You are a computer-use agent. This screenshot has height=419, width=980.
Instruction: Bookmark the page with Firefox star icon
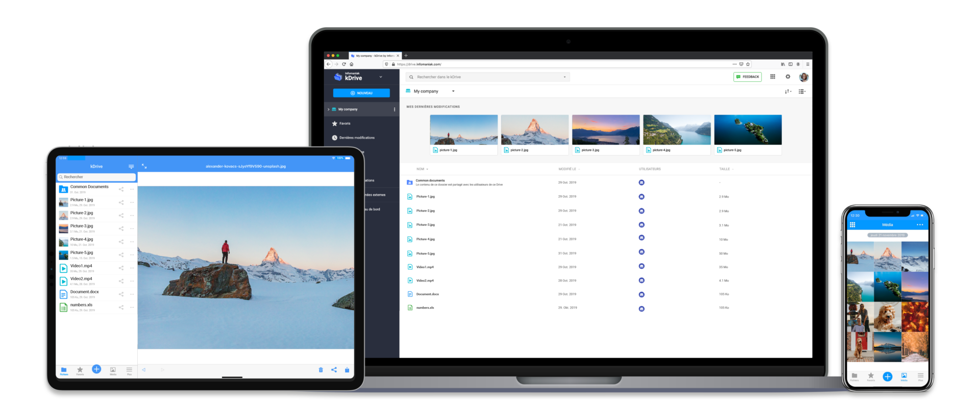(748, 64)
